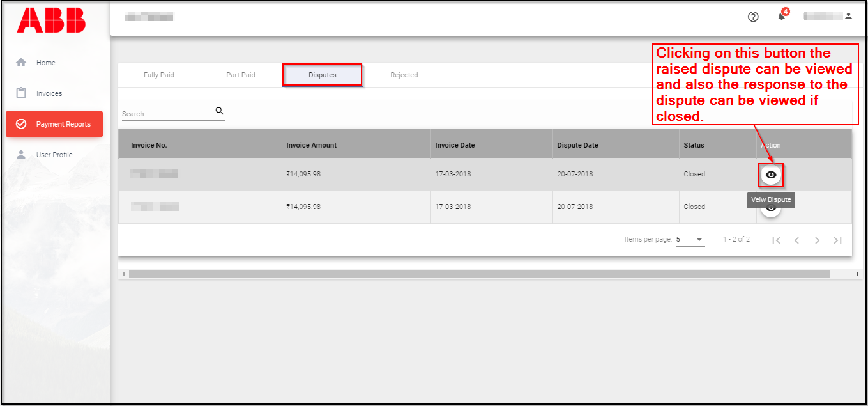Click the user account avatar icon
Image resolution: width=868 pixels, height=406 pixels.
pyautogui.click(x=848, y=16)
